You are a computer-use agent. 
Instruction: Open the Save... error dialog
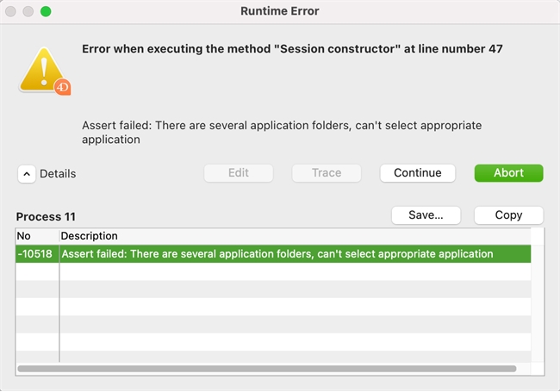pyautogui.click(x=426, y=215)
